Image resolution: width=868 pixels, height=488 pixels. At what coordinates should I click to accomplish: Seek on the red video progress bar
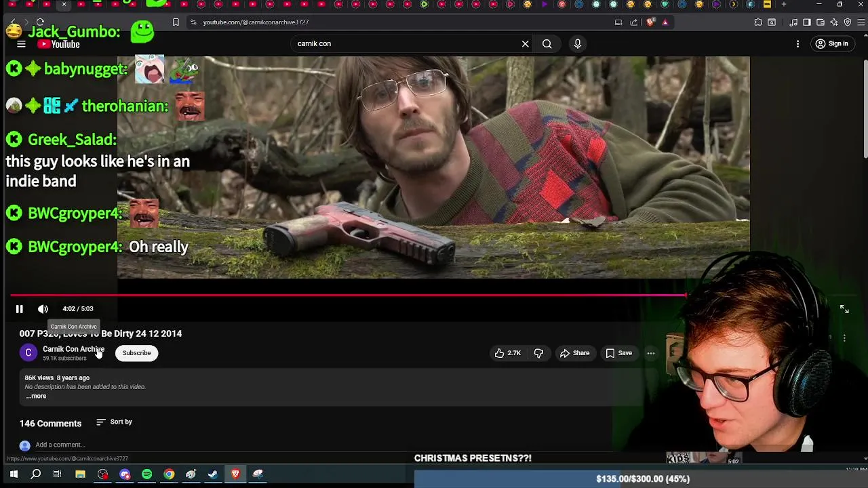(x=348, y=295)
